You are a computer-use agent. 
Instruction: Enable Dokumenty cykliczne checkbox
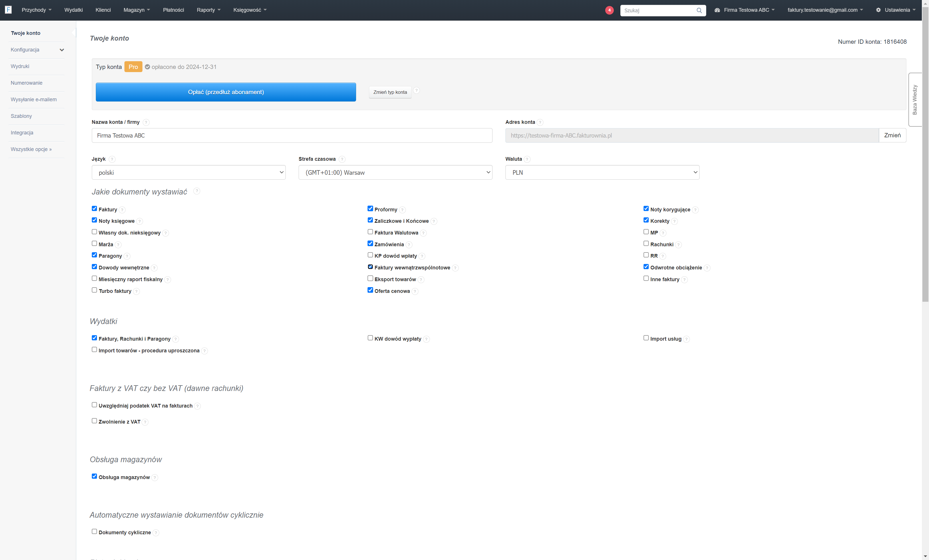pyautogui.click(x=94, y=532)
